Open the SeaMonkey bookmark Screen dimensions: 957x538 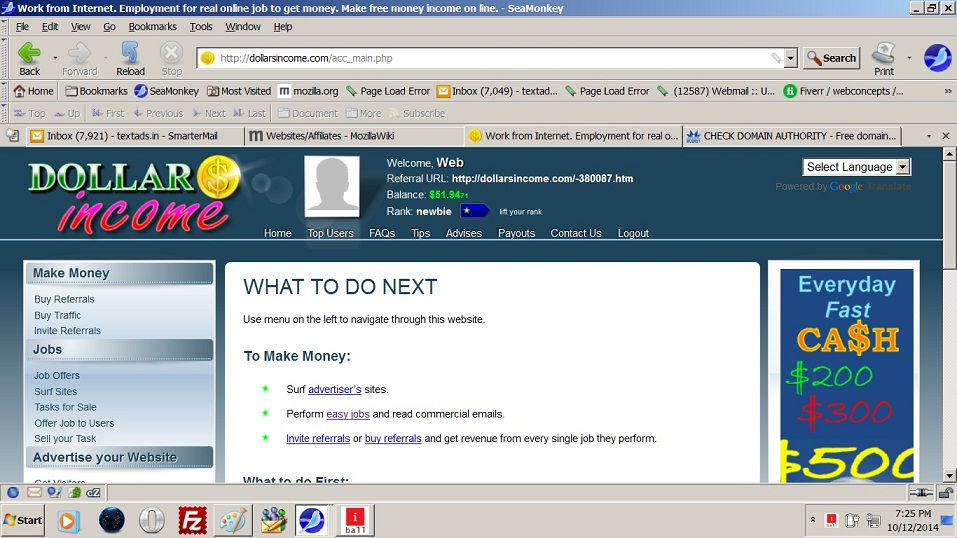(167, 91)
